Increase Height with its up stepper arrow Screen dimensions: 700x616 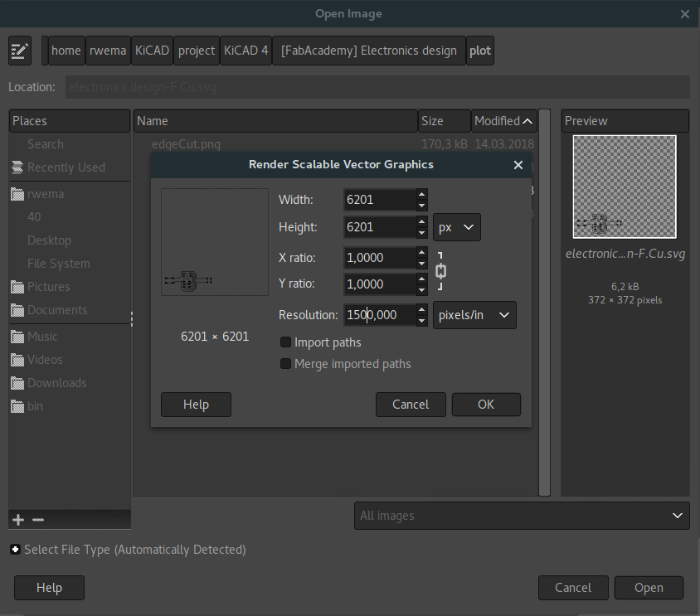pos(421,222)
